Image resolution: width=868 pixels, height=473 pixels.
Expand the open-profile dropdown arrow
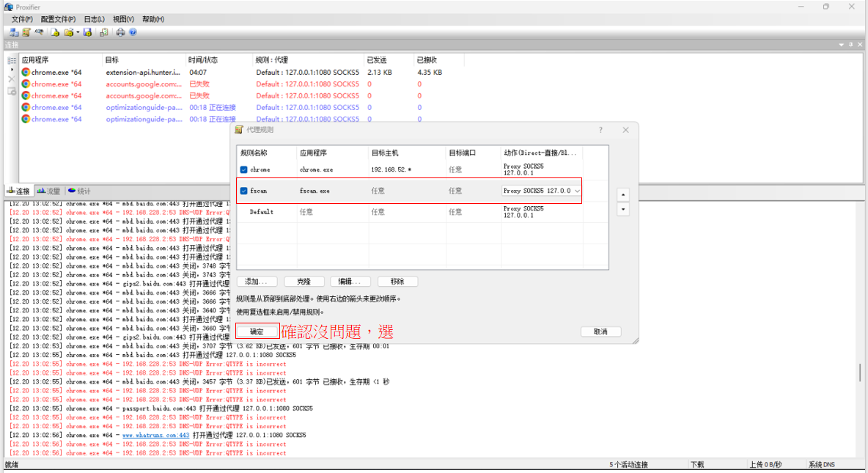(x=78, y=33)
